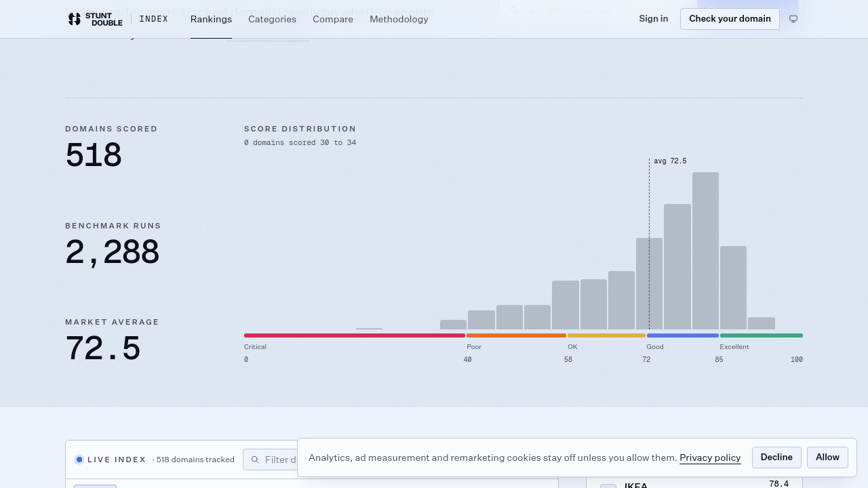This screenshot has height=488, width=868.
Task: Click the "2,288" benchmark runs value
Action: pyautogui.click(x=112, y=253)
